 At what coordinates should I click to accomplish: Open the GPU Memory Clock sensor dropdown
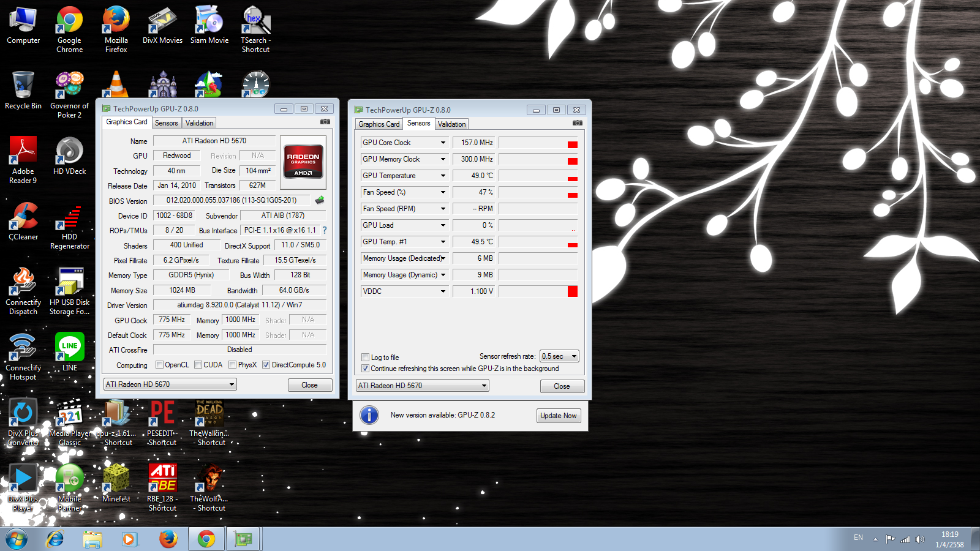pyautogui.click(x=443, y=159)
